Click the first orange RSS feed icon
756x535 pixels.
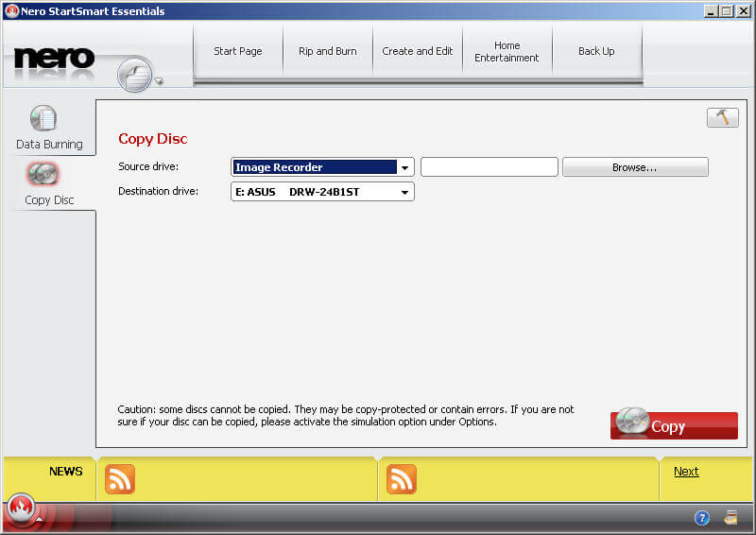[120, 479]
